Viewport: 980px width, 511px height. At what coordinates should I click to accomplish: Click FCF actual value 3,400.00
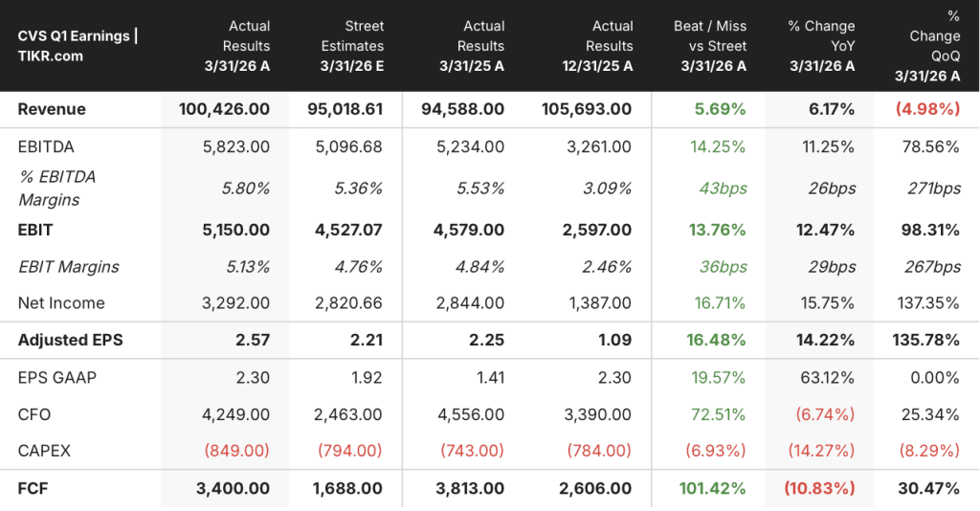234,488
